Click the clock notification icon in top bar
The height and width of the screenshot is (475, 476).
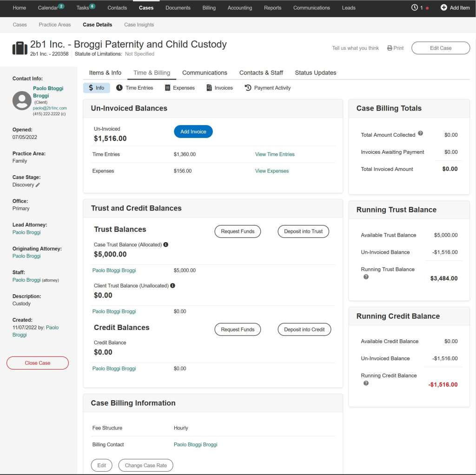click(415, 7)
